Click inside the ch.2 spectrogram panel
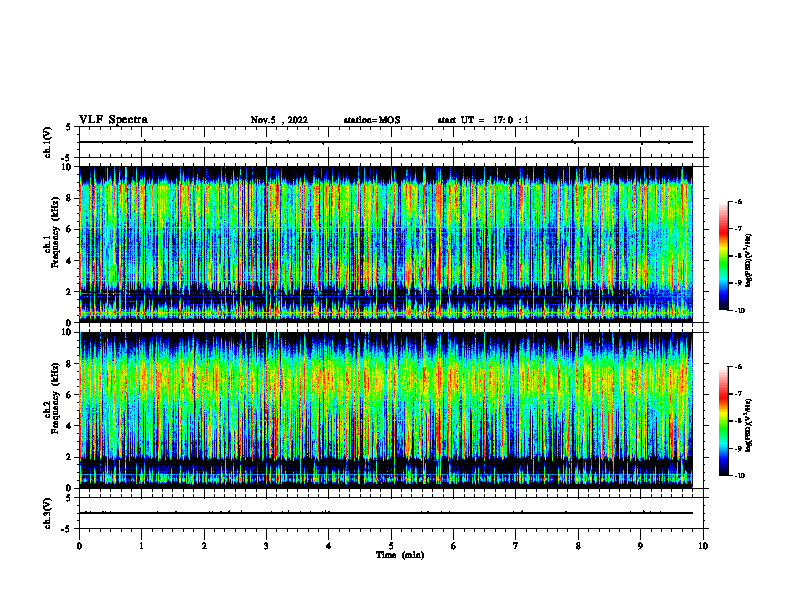 386,410
